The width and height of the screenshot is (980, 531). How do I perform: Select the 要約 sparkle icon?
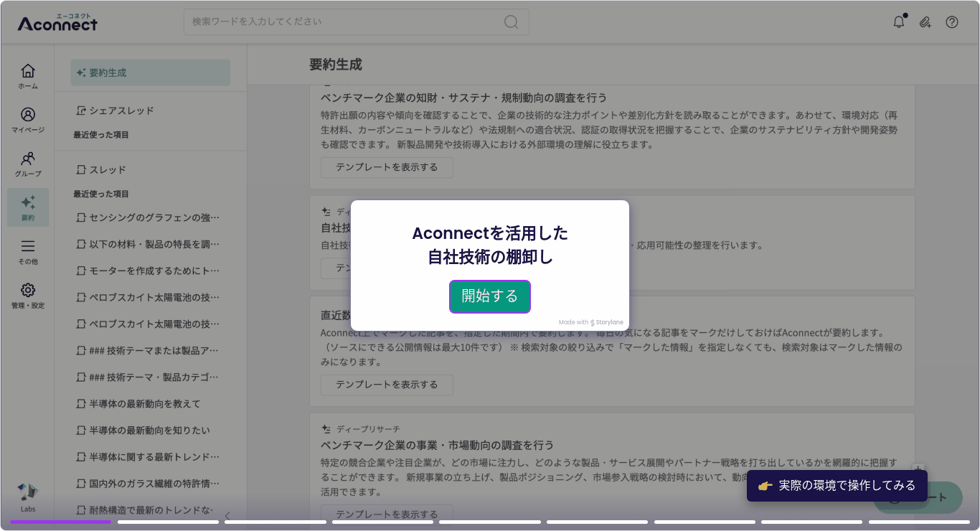point(27,207)
